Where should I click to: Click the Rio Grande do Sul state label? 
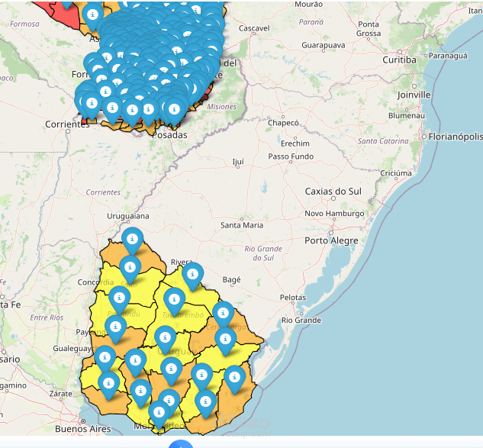[x=263, y=253]
